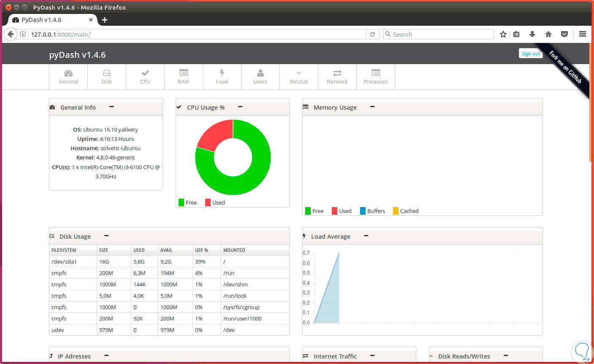Screen dimensions: 594x364
Task: Select the Load lightning bolt icon
Action: (x=222, y=72)
